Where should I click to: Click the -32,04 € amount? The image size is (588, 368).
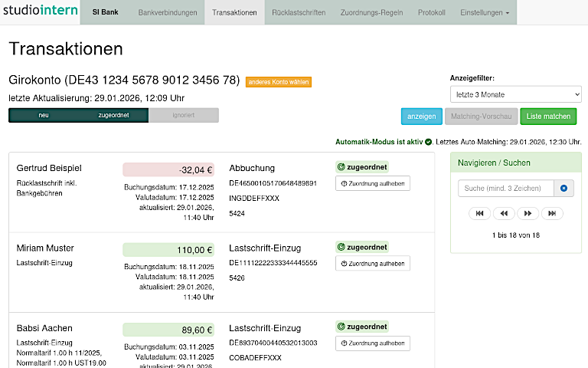tap(168, 169)
